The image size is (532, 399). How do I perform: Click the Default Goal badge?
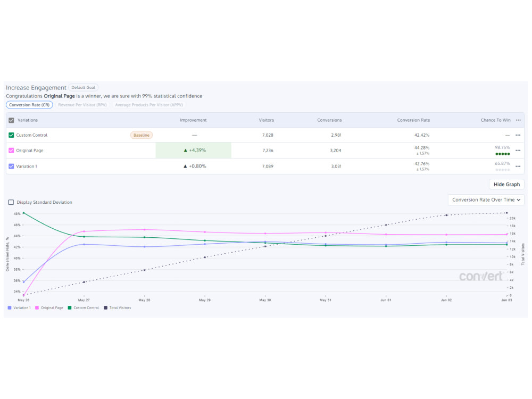coord(83,88)
